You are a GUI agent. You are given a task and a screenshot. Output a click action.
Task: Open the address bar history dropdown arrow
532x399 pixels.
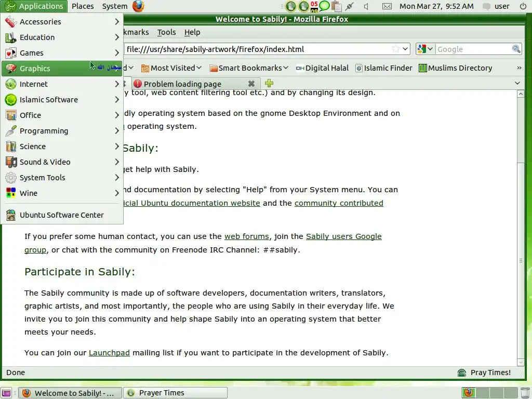click(x=405, y=49)
